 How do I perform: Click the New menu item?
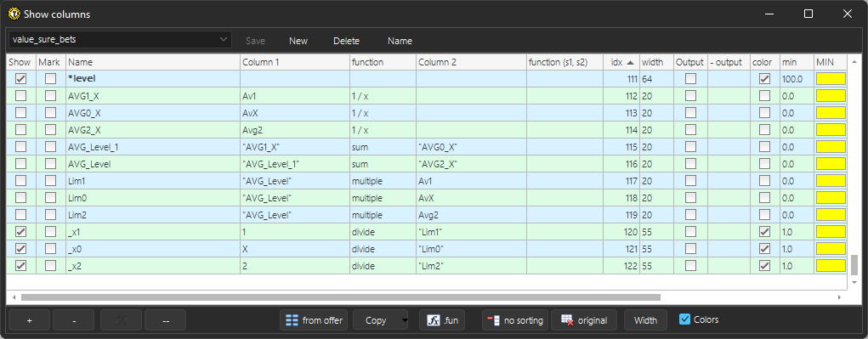[x=298, y=41]
